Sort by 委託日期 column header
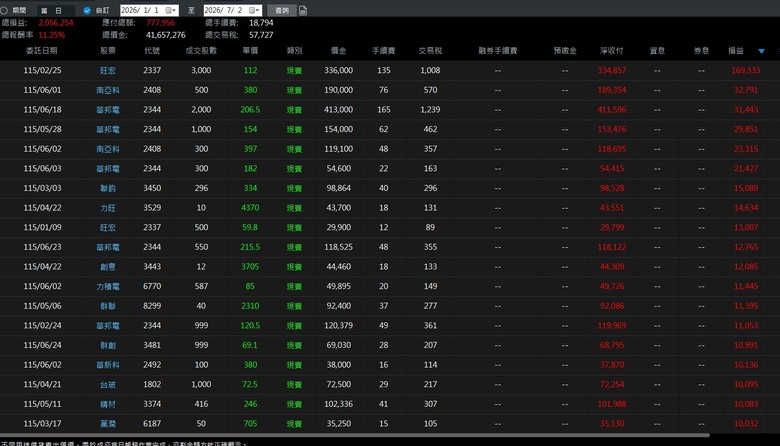This screenshot has height=446, width=780. pyautogui.click(x=42, y=51)
